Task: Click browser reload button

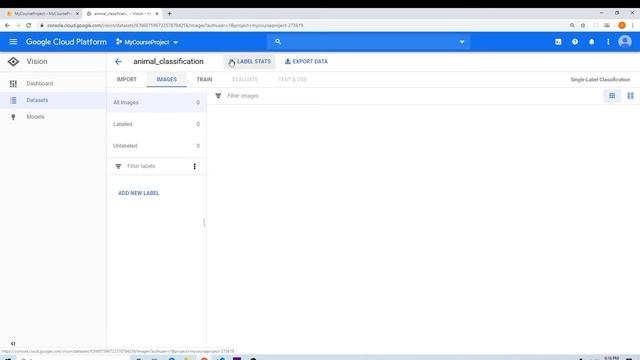Action: pos(29,25)
